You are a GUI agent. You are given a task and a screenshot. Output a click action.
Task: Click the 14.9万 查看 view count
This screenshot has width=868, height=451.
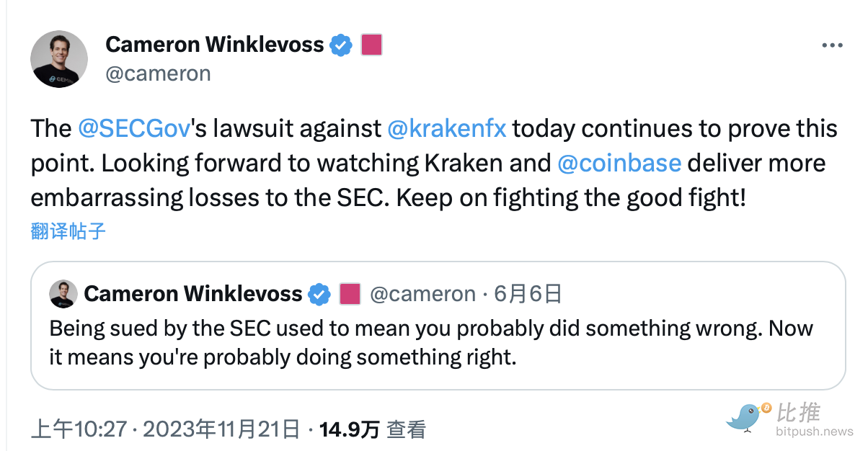372,430
